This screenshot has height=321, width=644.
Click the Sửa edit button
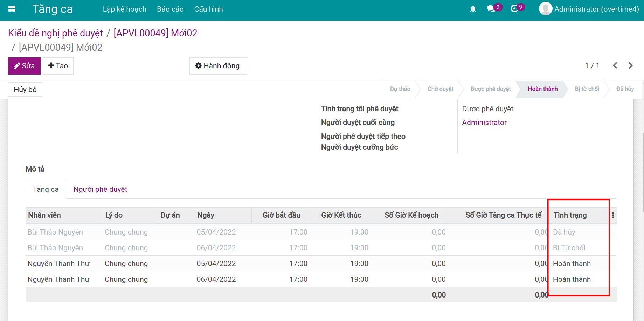click(24, 66)
